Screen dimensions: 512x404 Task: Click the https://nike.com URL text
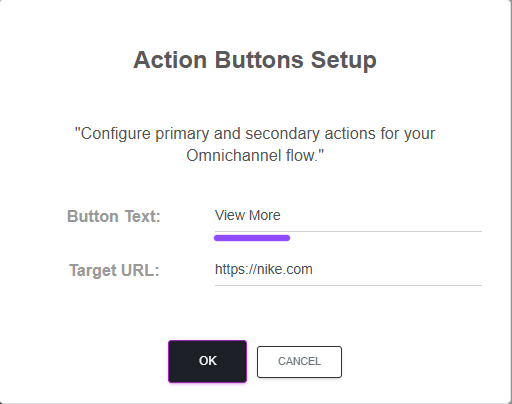coord(264,269)
